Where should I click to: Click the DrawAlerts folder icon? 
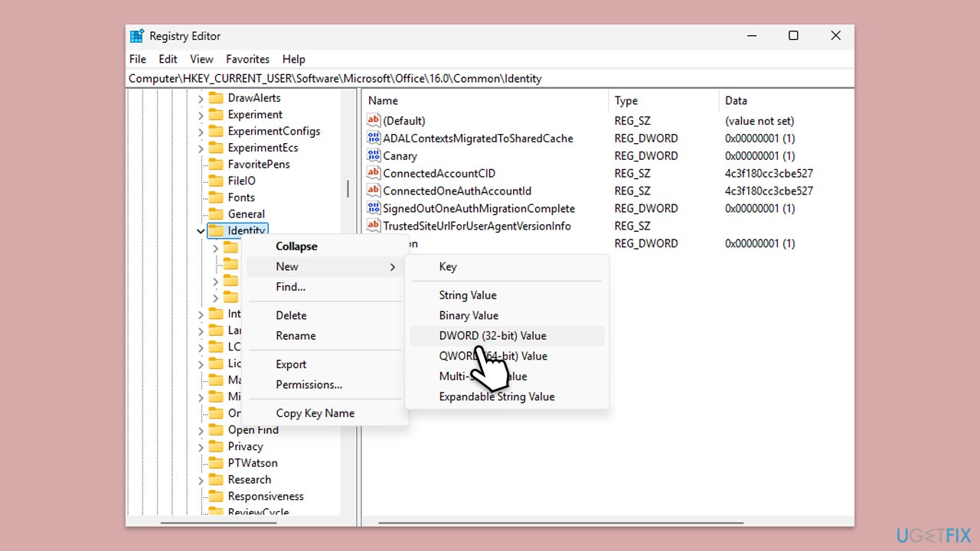tap(216, 98)
